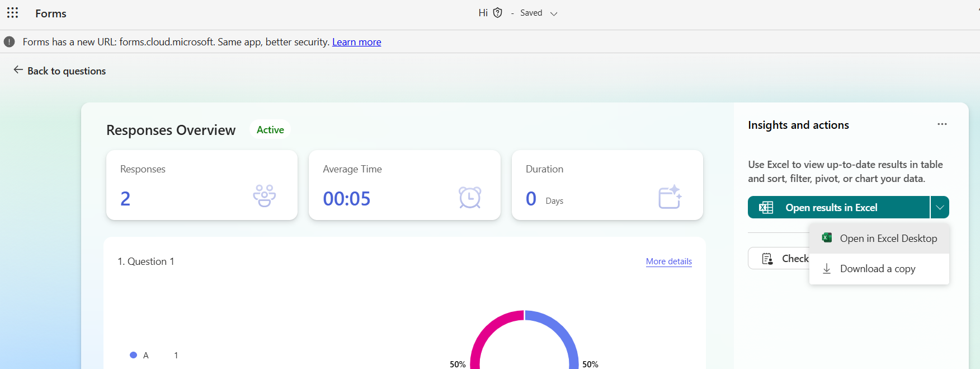Click the respondents people icon in Responses card
The height and width of the screenshot is (369, 980).
point(264,196)
